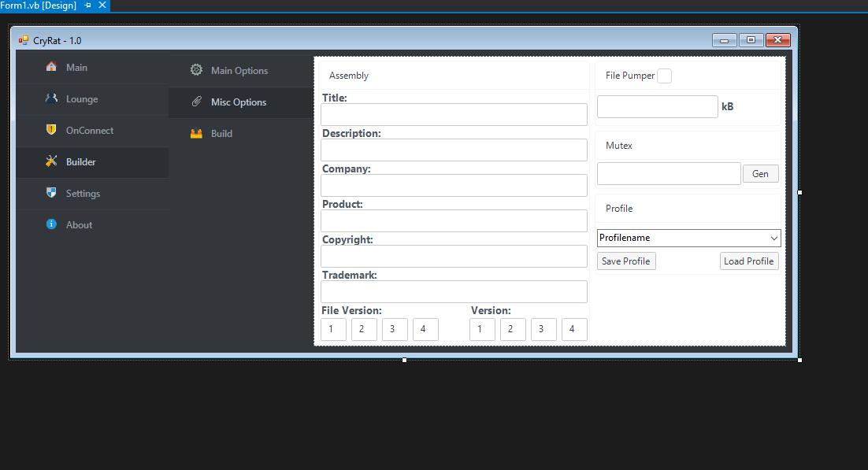Open the Profilename dropdown

click(774, 238)
